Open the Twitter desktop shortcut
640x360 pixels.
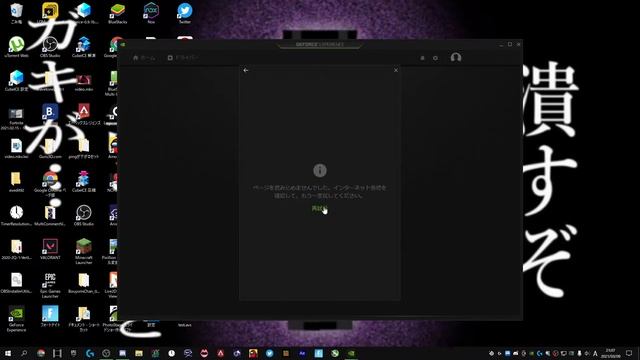(x=184, y=13)
